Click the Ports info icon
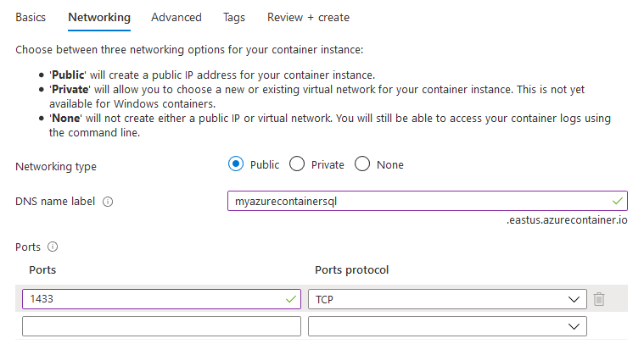This screenshot has height=344, width=644. coord(53,247)
